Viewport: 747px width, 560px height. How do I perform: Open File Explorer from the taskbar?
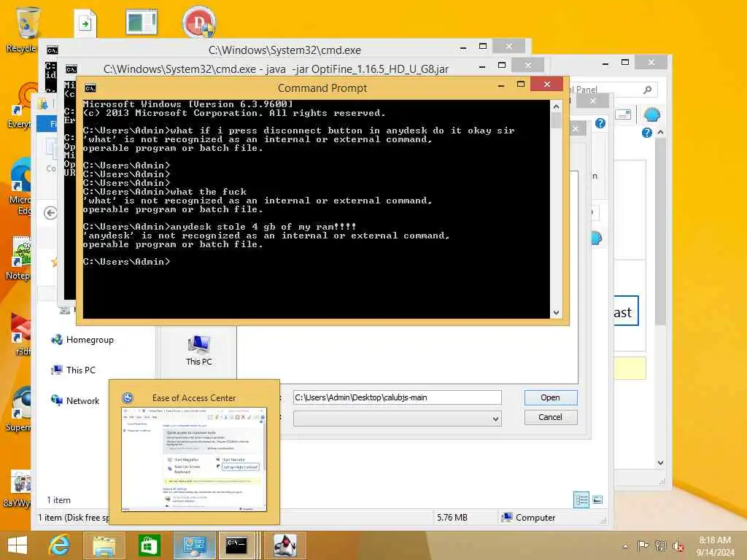coord(104,545)
